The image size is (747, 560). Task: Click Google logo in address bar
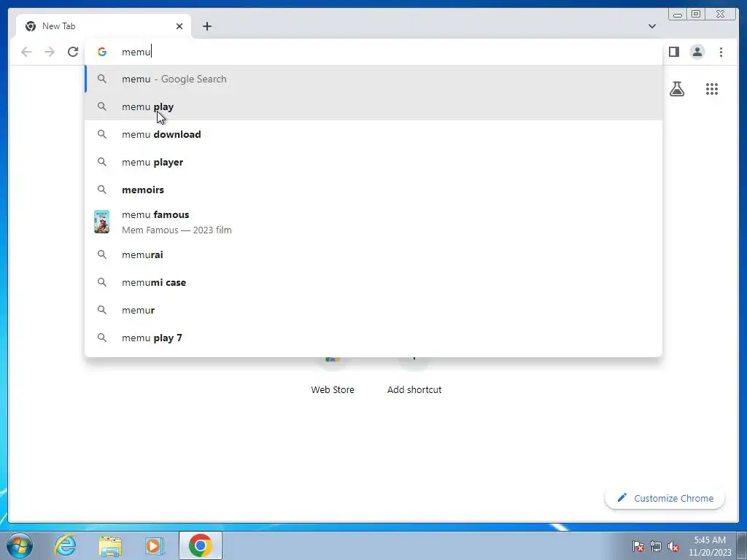pos(102,52)
